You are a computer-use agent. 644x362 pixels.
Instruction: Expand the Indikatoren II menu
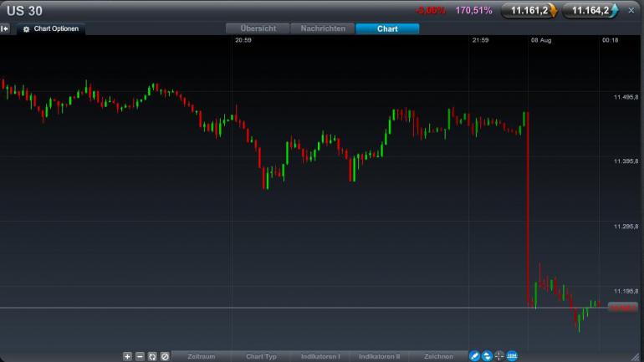[379, 356]
